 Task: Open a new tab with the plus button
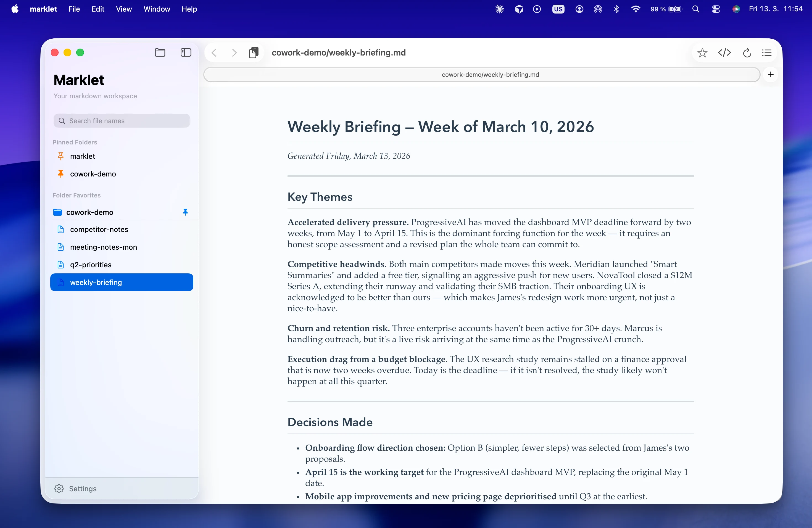(x=770, y=75)
